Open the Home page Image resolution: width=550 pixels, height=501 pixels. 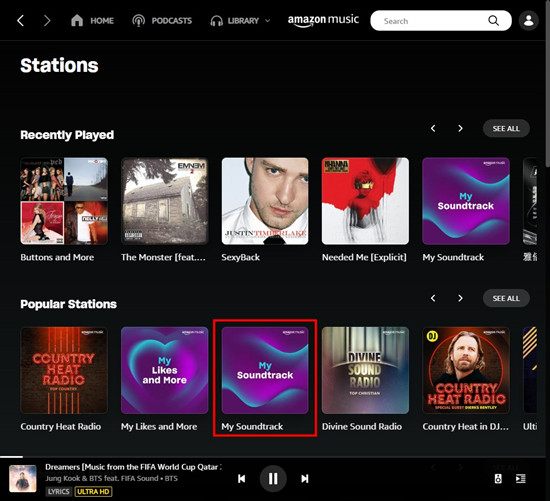92,21
